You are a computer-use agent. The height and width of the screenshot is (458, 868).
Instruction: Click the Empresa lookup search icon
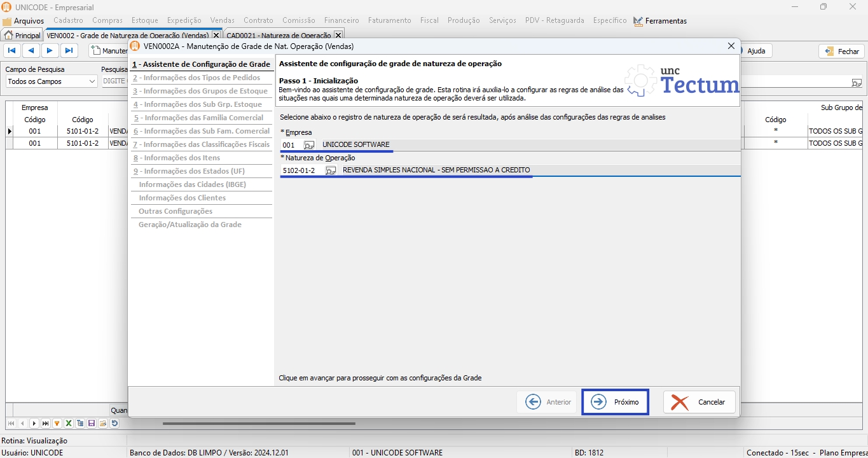(309, 145)
